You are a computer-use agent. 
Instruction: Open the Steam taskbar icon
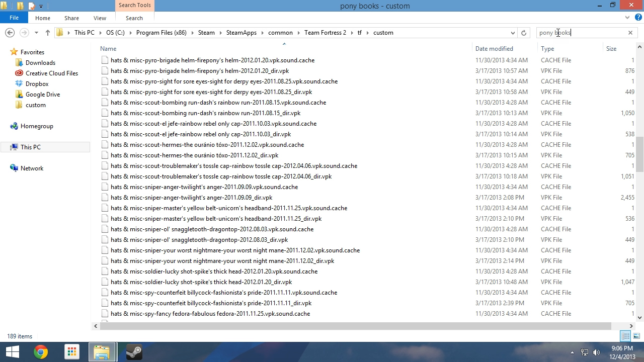[x=133, y=352]
